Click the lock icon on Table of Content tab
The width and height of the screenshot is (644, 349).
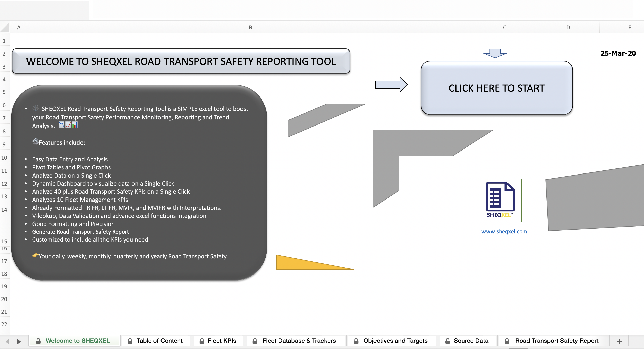pyautogui.click(x=130, y=341)
